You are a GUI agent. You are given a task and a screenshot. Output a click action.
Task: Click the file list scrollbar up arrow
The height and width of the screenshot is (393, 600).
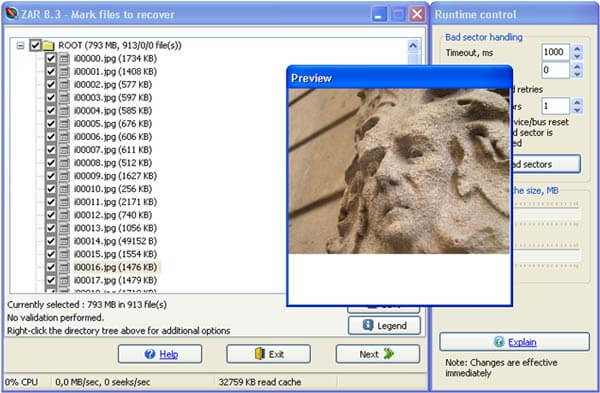(413, 46)
